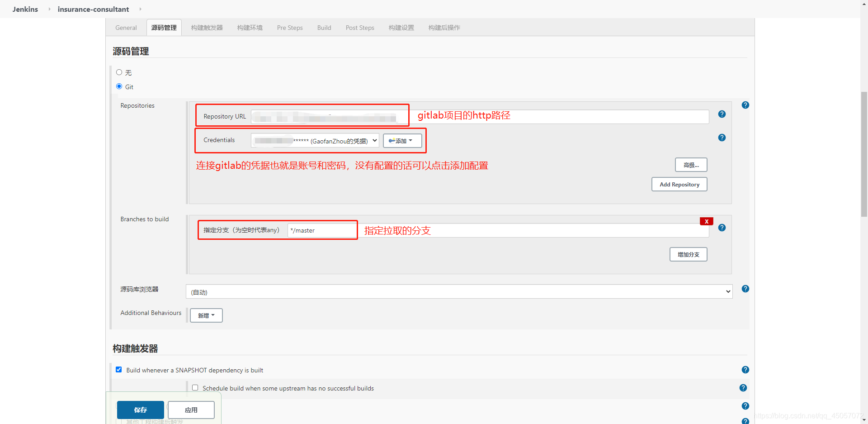Open the 源码库浏览器 (自动) dropdown
Viewport: 868px width, 424px height.
pyautogui.click(x=459, y=292)
